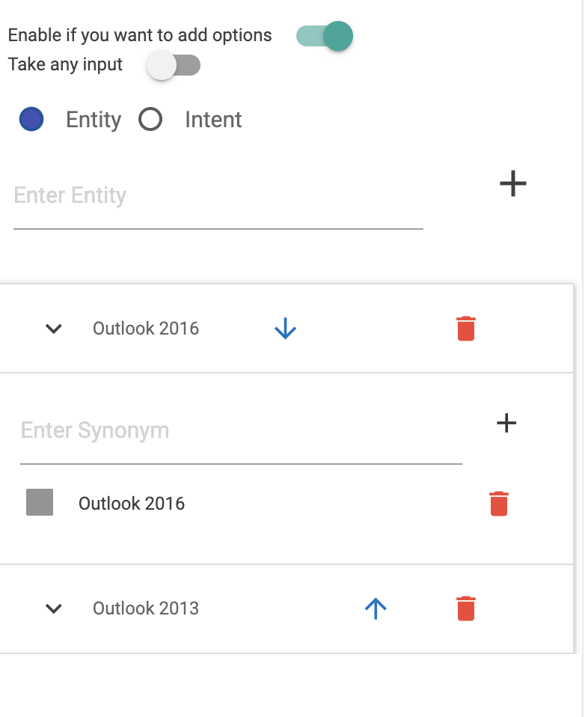Click the plus icon beside Enter Synonym
The image size is (588, 717).
pos(506,423)
